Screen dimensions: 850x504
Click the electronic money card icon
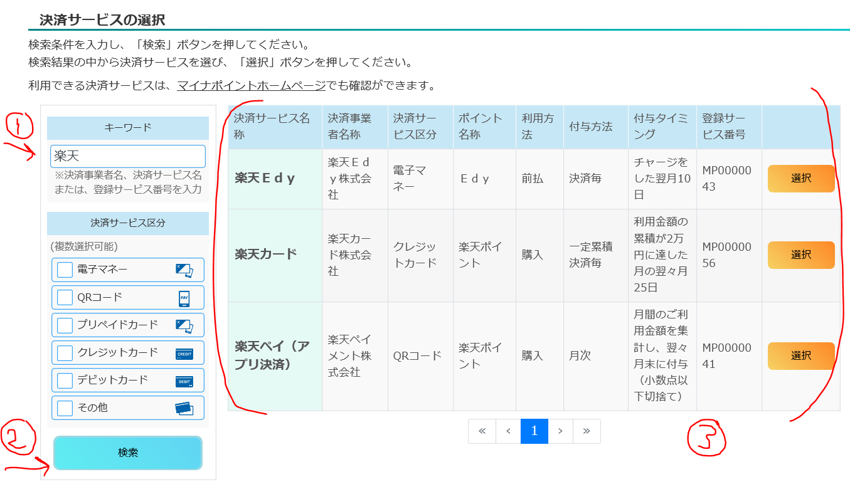point(184,270)
